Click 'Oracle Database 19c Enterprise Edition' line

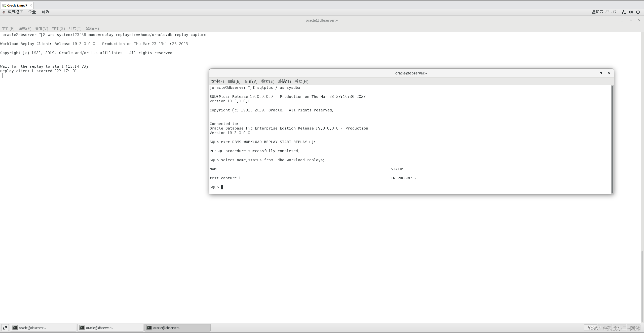point(289,128)
